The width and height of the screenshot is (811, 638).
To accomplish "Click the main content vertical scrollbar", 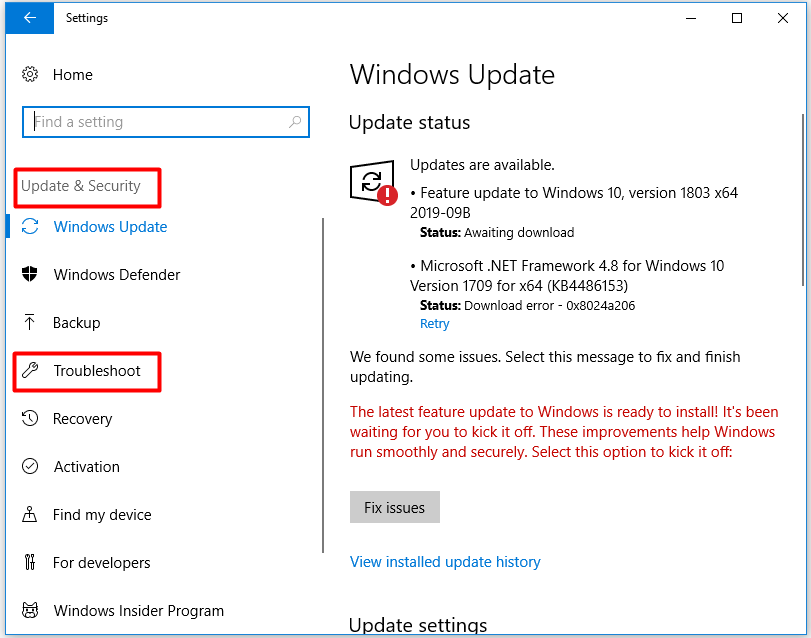I will click(803, 199).
